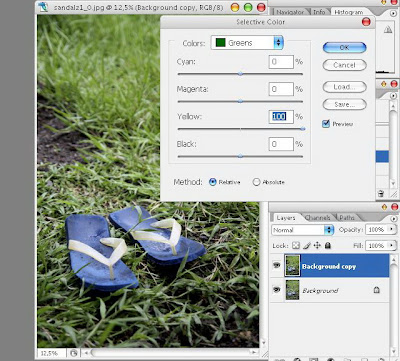Toggle the Preview checkbox
Screen dimensions: 400x361
326,124
